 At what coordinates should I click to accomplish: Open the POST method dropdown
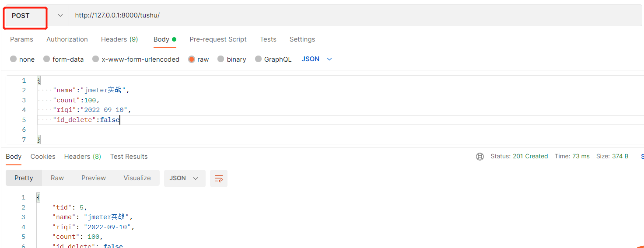click(x=60, y=16)
